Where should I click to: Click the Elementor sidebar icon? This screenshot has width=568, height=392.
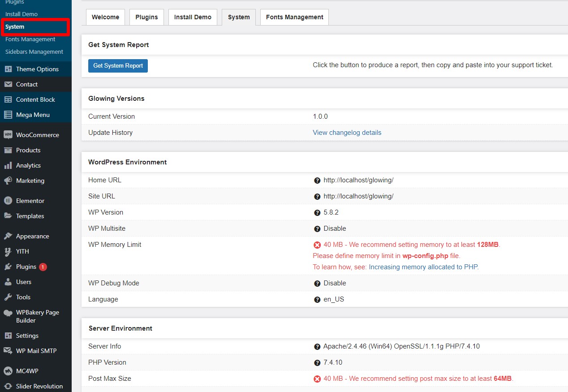coord(8,201)
